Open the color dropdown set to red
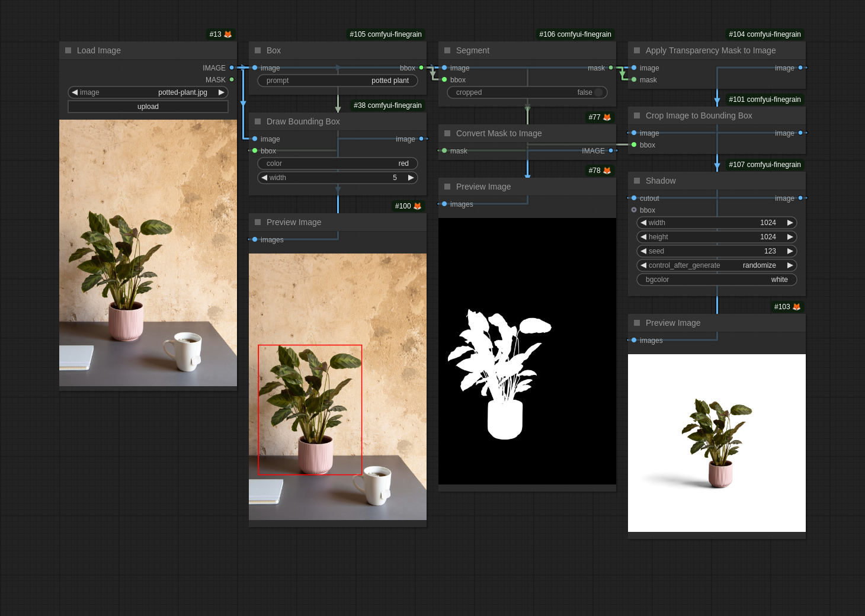The height and width of the screenshot is (616, 865). [x=338, y=163]
